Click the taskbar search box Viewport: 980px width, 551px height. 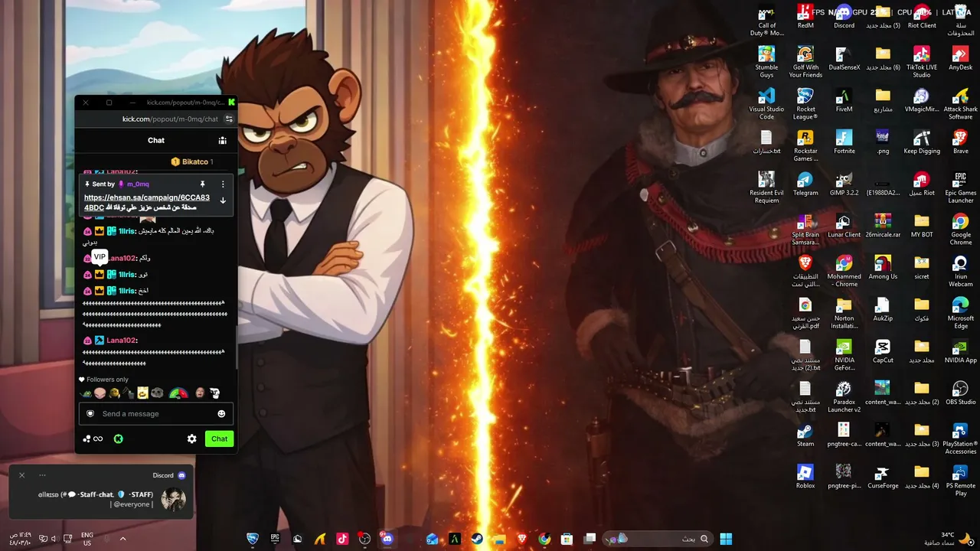pos(656,539)
